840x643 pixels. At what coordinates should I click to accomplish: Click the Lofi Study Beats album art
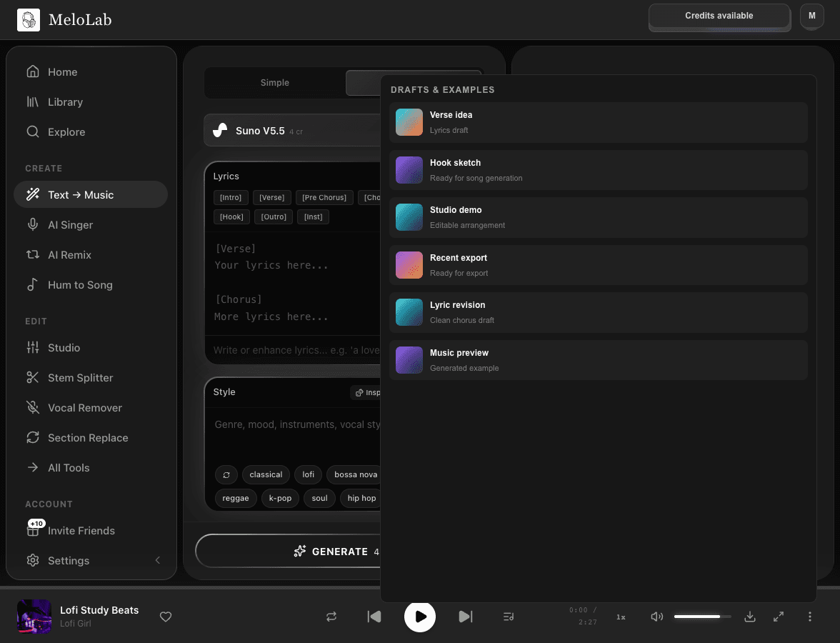(x=34, y=617)
